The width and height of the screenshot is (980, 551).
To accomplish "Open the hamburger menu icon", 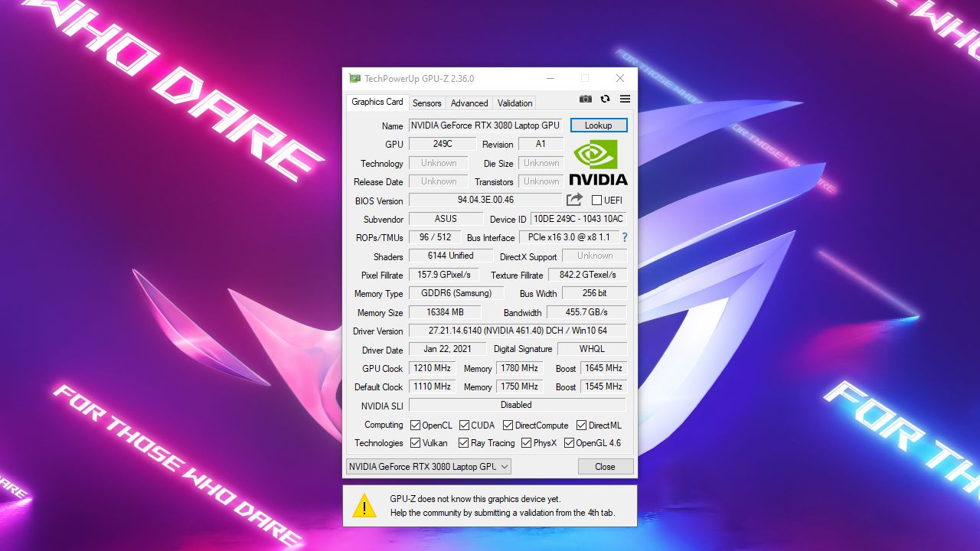I will [x=624, y=99].
